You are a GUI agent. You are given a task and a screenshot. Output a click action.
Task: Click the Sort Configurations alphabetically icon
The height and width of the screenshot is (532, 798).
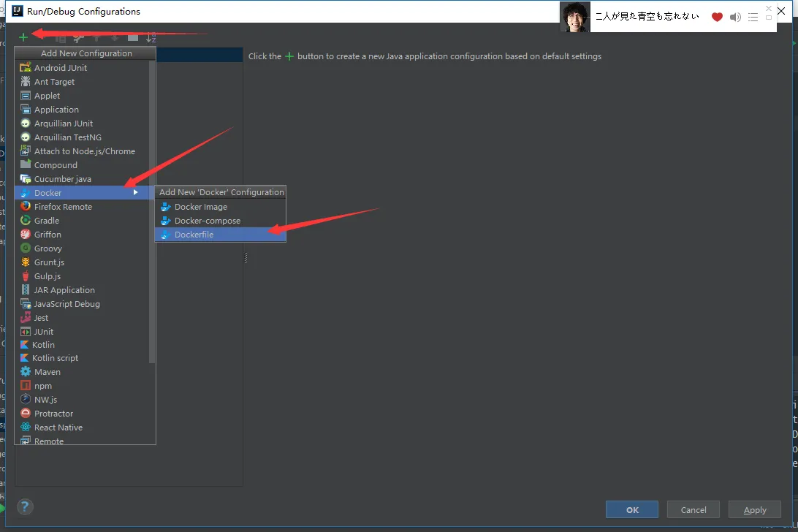point(151,38)
